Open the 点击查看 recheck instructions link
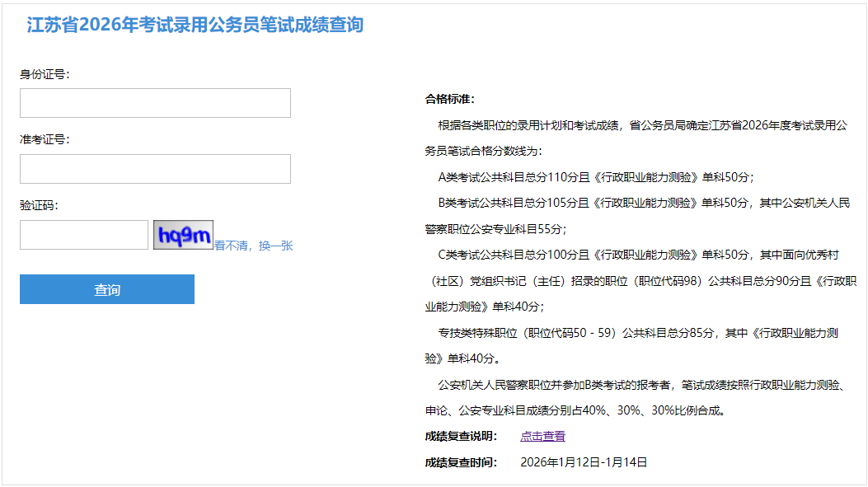This screenshot has width=868, height=487. 542,436
